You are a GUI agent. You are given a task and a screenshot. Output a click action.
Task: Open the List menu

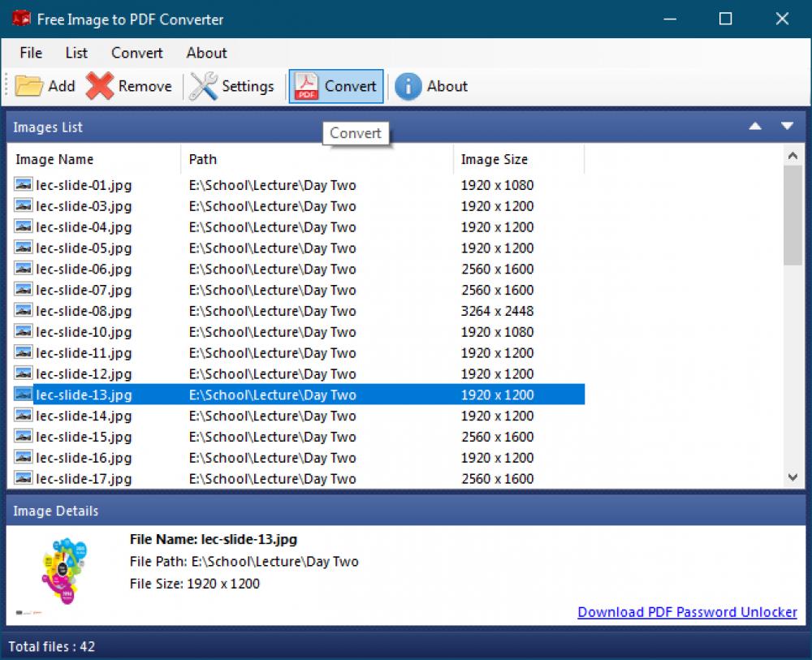[76, 53]
